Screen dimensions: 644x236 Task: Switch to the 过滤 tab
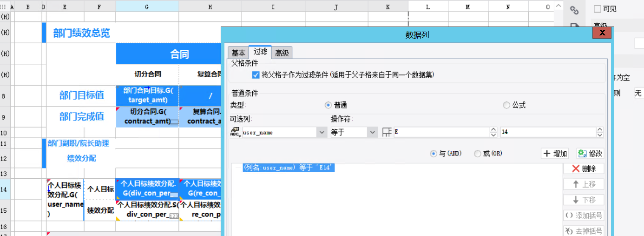click(260, 52)
